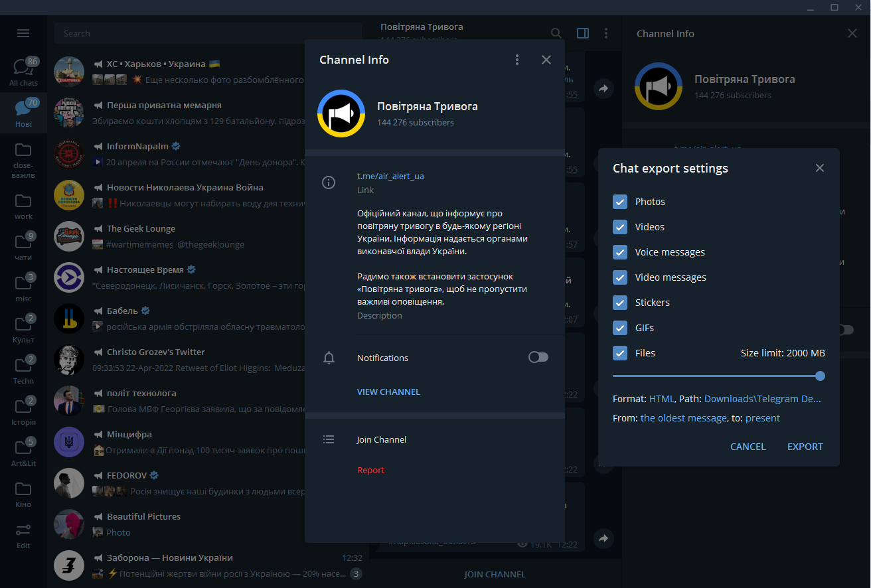Screen dimensions: 871x588
Task: Toggle the side panel icon in header
Action: (583, 33)
